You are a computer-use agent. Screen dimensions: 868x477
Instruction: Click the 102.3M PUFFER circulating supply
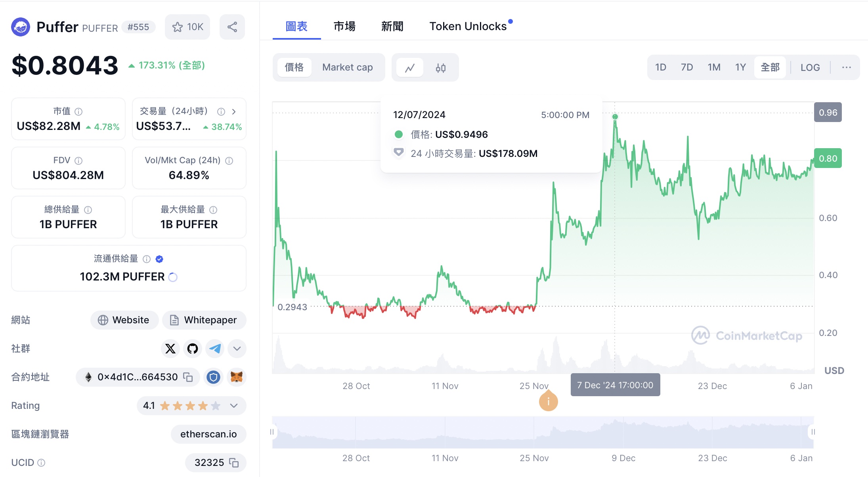click(122, 277)
